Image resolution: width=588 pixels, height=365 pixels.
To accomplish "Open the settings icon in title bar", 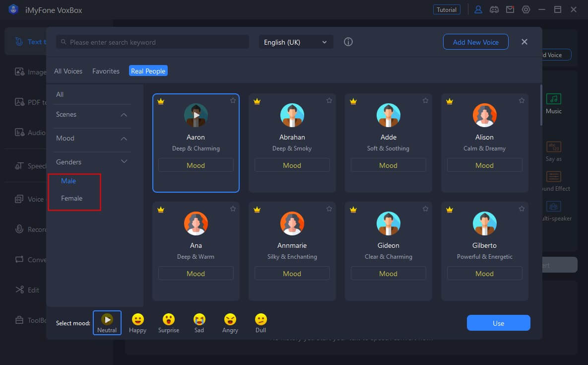I will (x=526, y=10).
